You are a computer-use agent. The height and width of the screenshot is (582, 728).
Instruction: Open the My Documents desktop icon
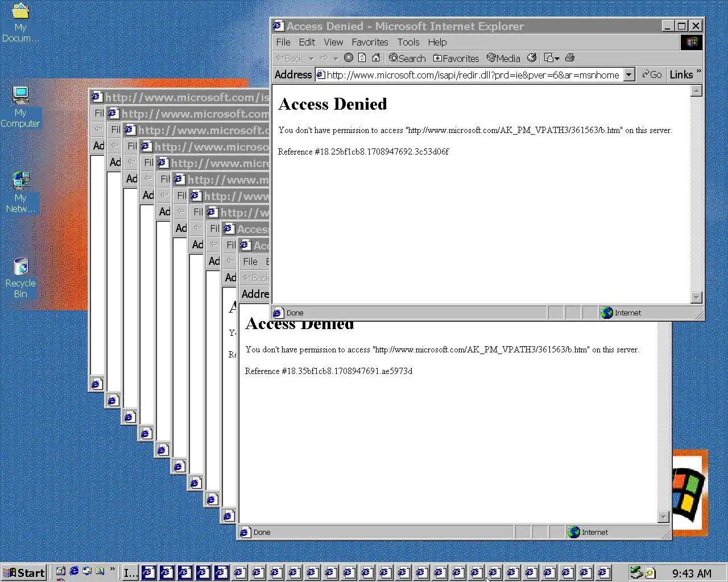(x=20, y=23)
